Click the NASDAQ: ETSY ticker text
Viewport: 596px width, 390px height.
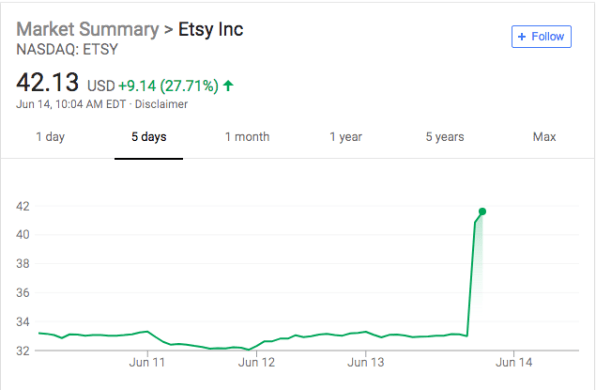(x=67, y=49)
